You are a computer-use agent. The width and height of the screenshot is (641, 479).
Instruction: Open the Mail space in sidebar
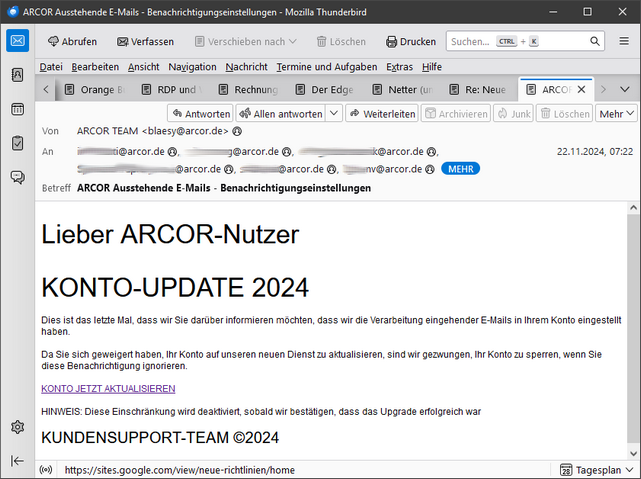[18, 41]
